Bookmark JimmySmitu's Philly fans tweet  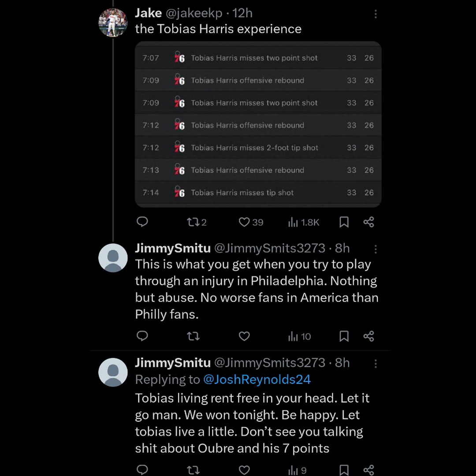tap(344, 337)
